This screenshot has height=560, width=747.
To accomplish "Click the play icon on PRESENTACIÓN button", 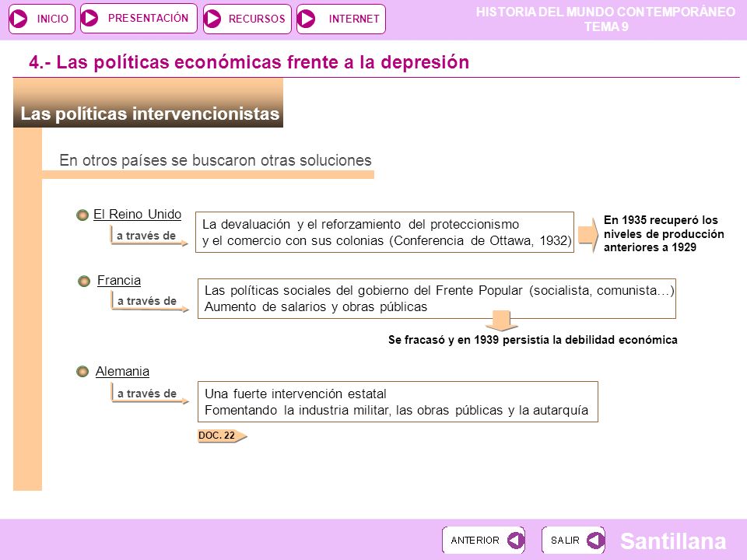I will [89, 18].
